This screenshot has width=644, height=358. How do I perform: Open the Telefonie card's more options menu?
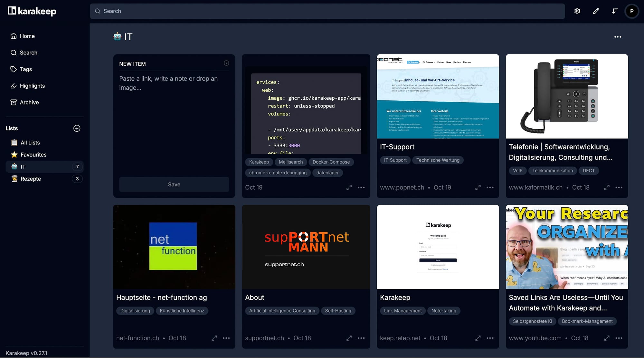pos(619,188)
